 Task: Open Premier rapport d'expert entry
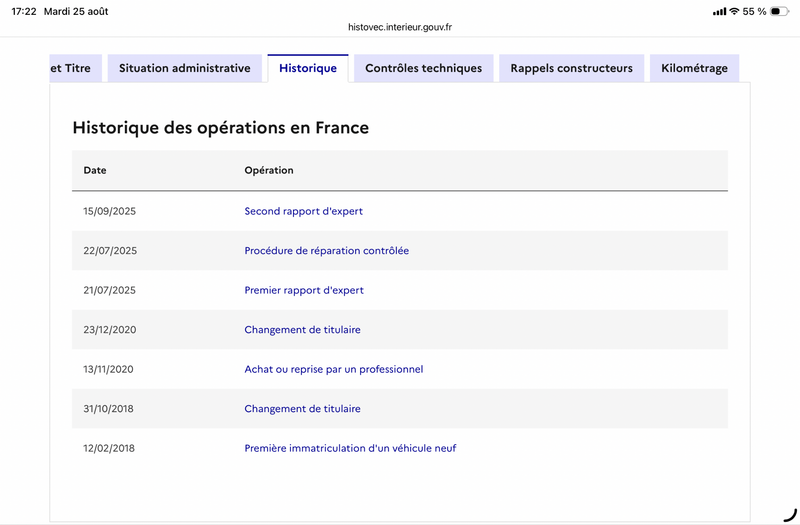tap(304, 290)
